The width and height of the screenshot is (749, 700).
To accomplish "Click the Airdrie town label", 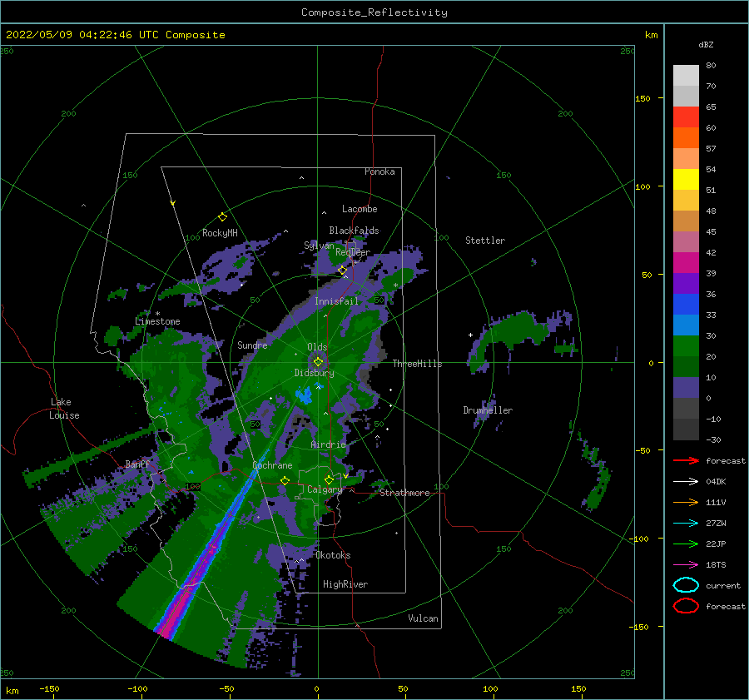I will tap(328, 444).
